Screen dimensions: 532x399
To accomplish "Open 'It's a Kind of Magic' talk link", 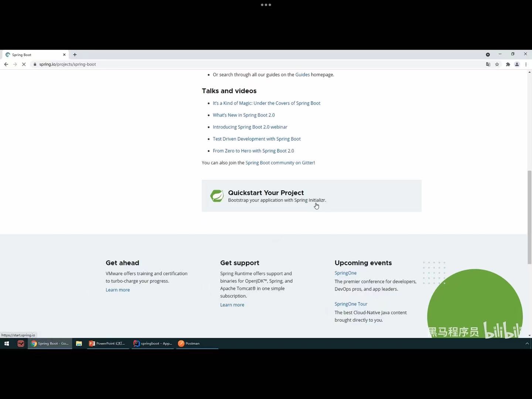I will (266, 103).
